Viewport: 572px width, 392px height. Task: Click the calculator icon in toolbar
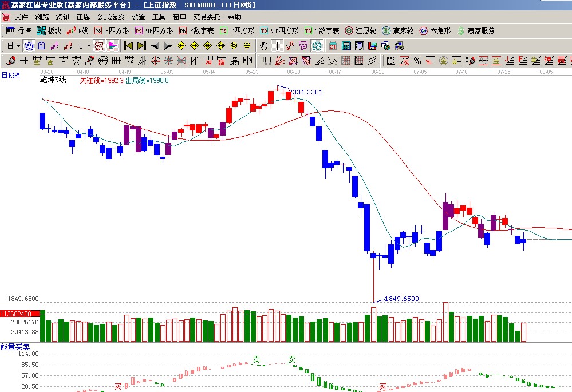pyautogui.click(x=346, y=46)
